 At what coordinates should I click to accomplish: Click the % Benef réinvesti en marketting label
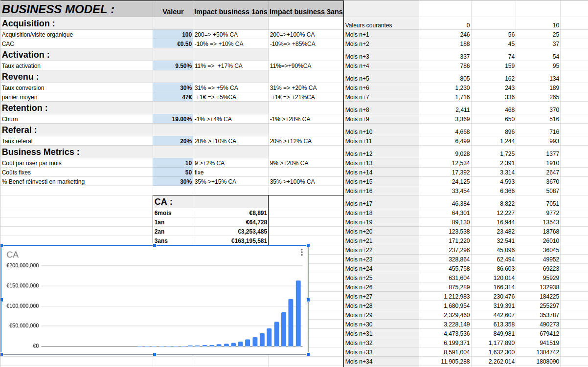tap(43, 182)
